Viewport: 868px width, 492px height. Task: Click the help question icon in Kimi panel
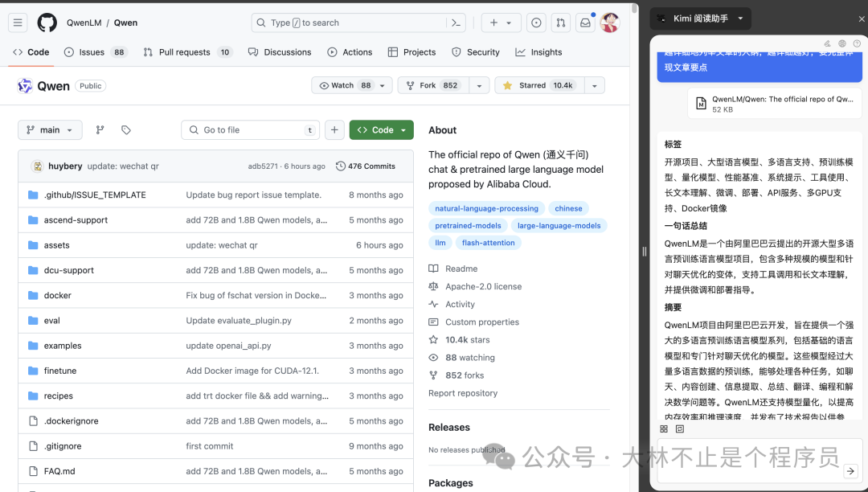pyautogui.click(x=857, y=43)
